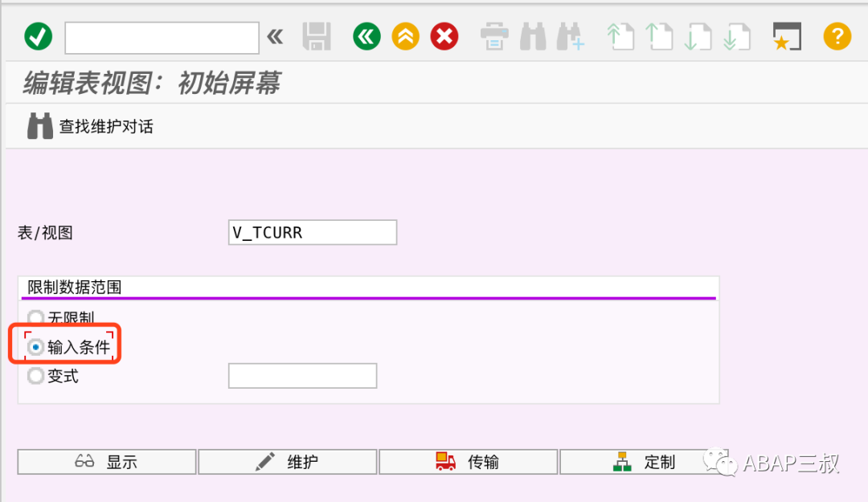The width and height of the screenshot is (868, 502).
Task: Click the green Enter checkmark icon
Action: pos(39,37)
